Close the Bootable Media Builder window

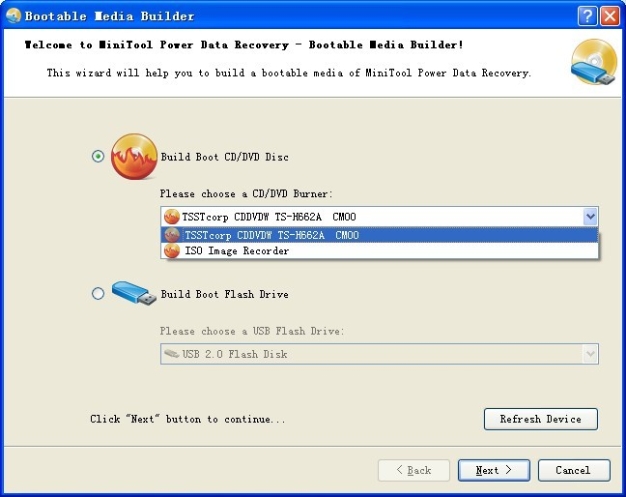tap(610, 16)
